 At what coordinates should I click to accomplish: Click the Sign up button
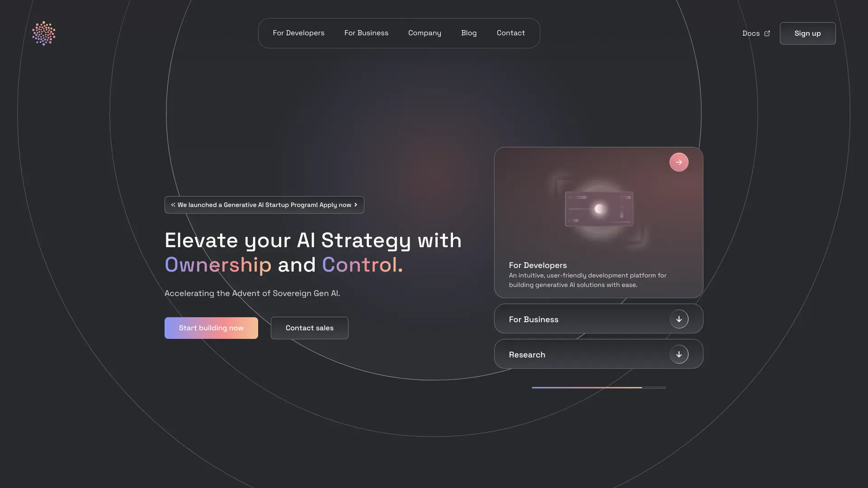(807, 33)
